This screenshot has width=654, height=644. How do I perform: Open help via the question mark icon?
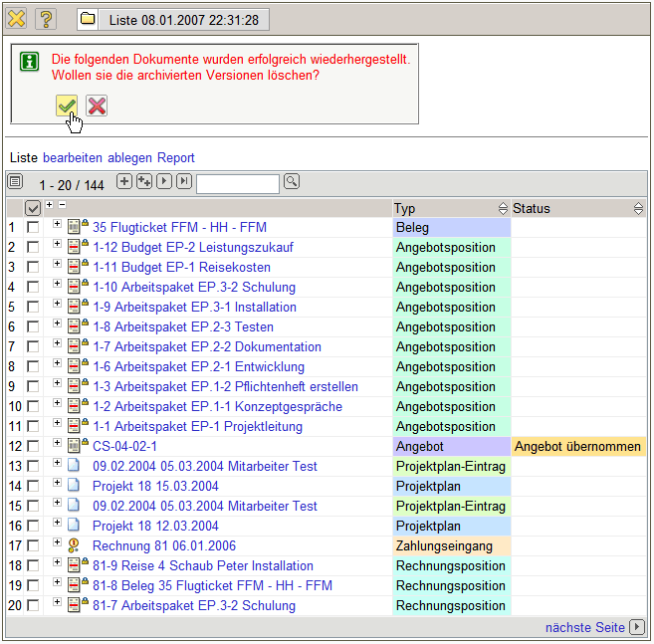coord(46,19)
